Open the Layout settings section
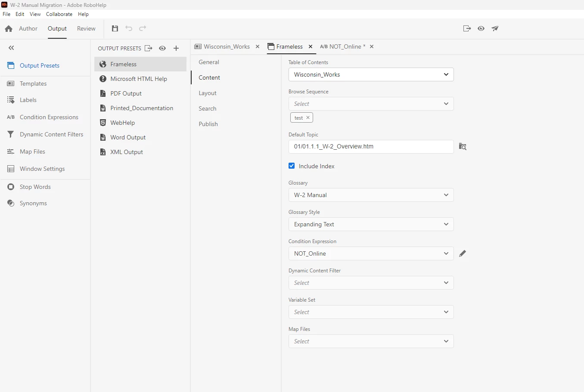 coord(208,93)
